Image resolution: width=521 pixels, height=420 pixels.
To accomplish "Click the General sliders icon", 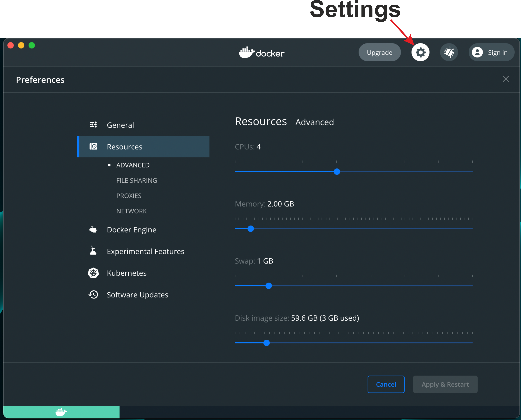I will click(93, 125).
